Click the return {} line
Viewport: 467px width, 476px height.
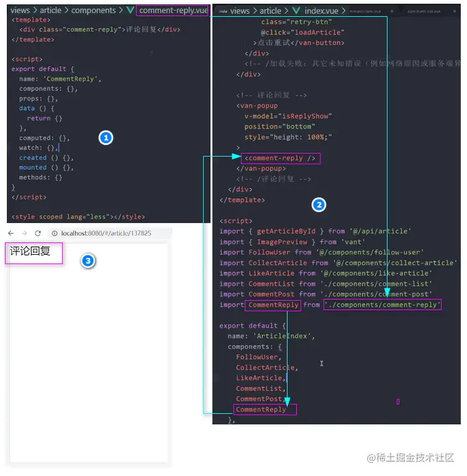coord(45,119)
